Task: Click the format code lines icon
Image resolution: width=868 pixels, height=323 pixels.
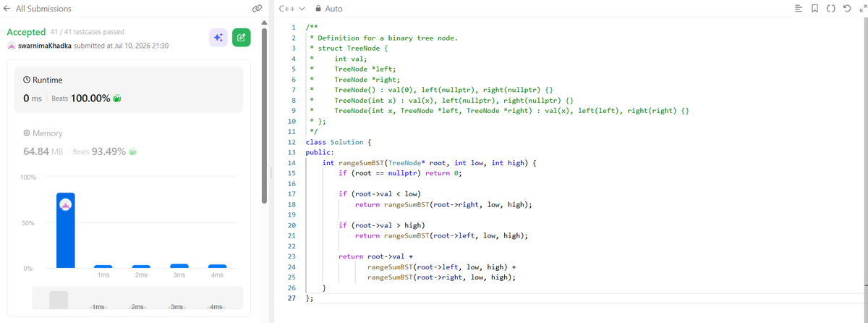Action: pos(799,9)
